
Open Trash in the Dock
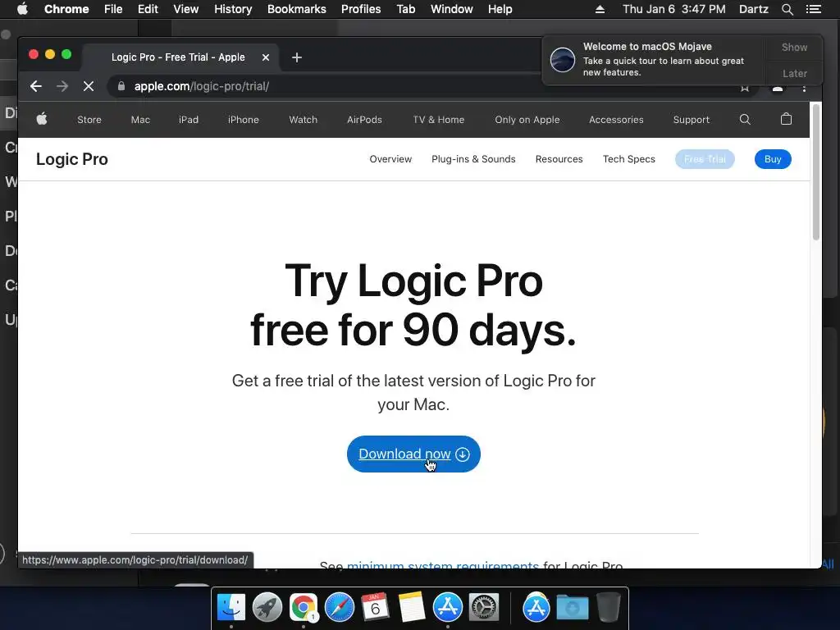click(x=608, y=608)
